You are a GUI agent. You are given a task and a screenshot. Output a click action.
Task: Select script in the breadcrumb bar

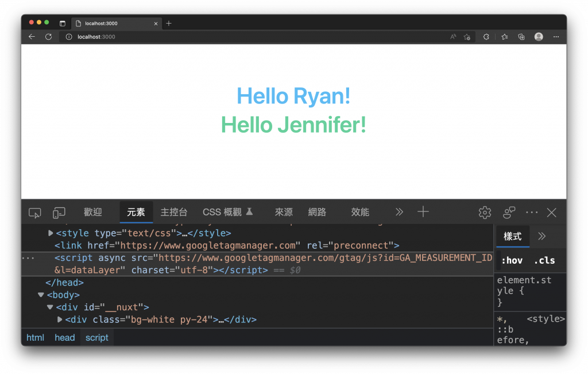96,338
